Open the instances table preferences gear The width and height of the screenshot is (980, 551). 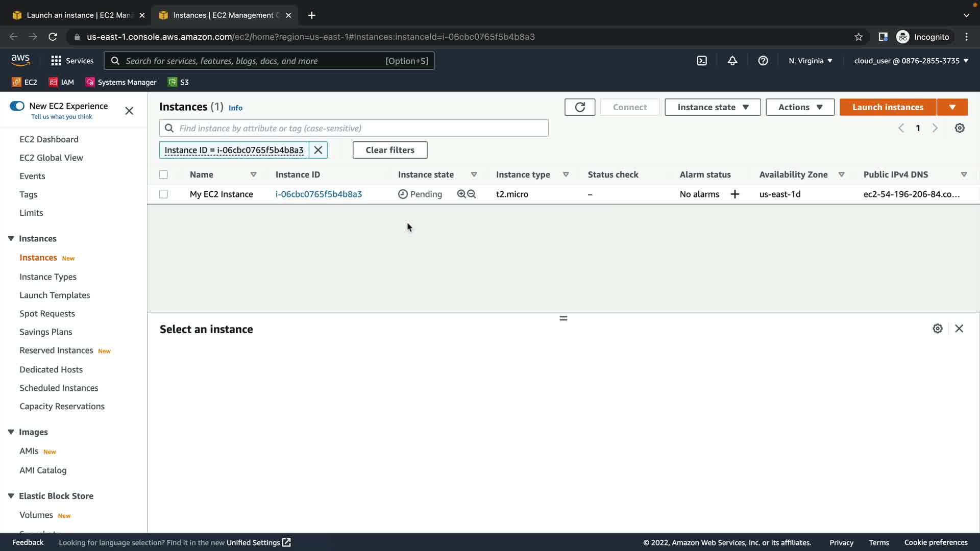tap(960, 128)
